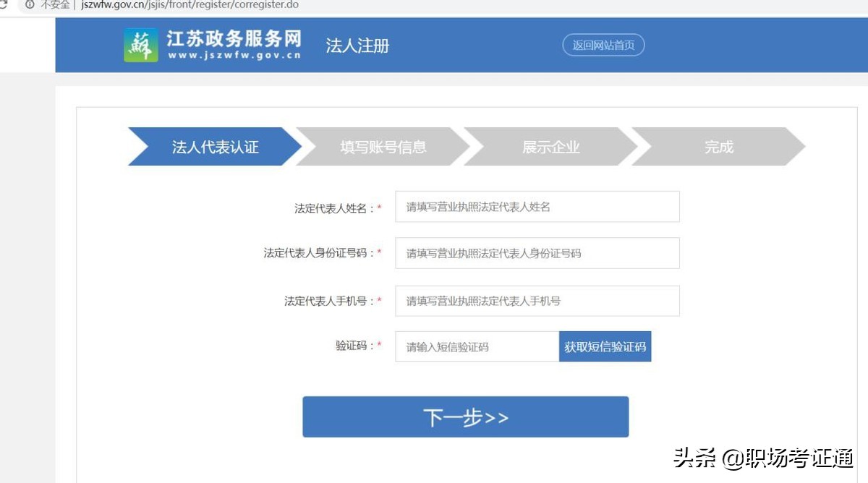
Task: Click the 验证码 label
Action: tap(358, 346)
